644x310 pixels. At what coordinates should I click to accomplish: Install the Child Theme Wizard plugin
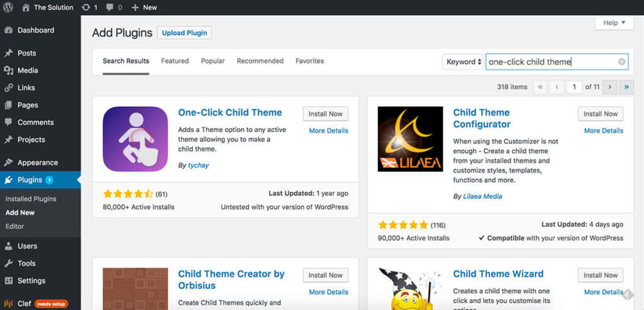(601, 275)
